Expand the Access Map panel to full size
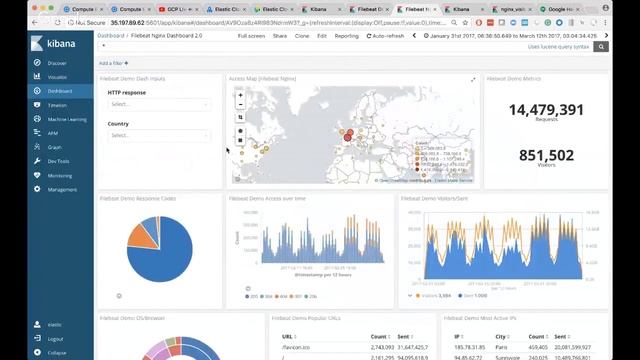The width and height of the screenshot is (640, 360). coord(473,80)
